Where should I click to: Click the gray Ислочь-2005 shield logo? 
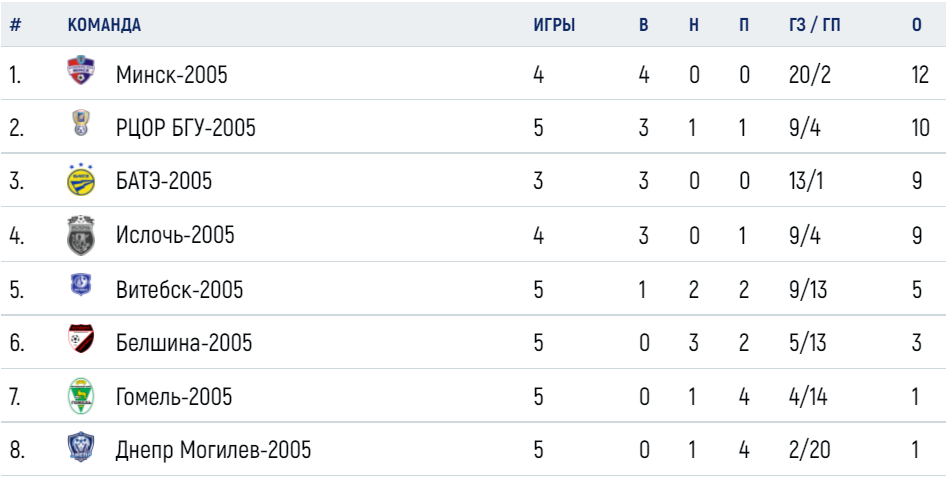(80, 234)
